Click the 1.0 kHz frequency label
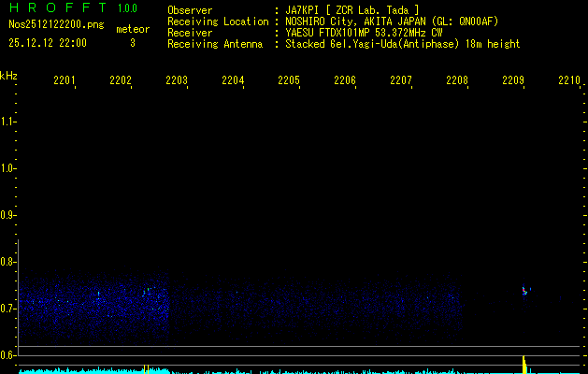 (x=8, y=168)
